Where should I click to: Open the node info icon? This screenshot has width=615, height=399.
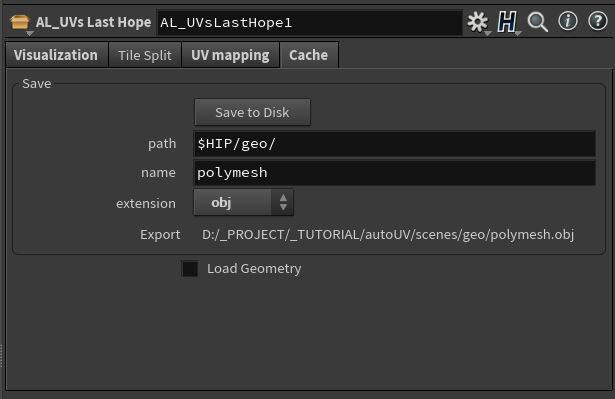(568, 21)
